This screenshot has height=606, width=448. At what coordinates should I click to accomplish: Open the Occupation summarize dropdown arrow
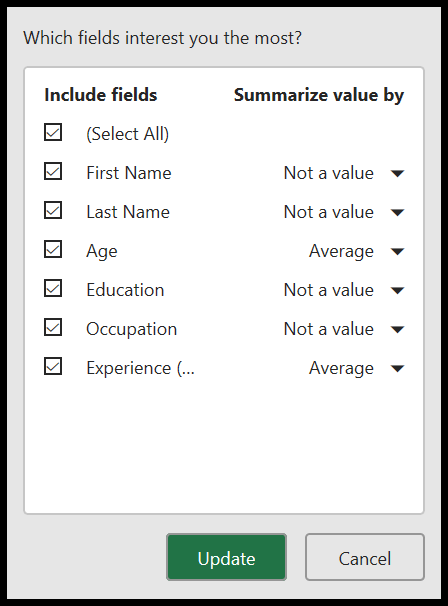[397, 330]
